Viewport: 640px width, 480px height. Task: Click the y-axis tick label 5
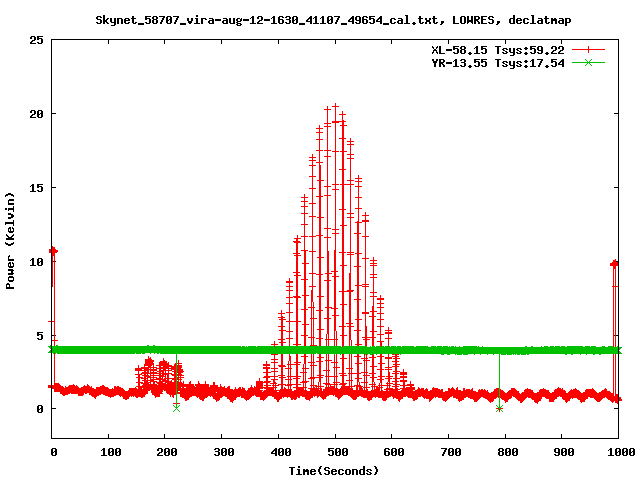[x=40, y=336]
